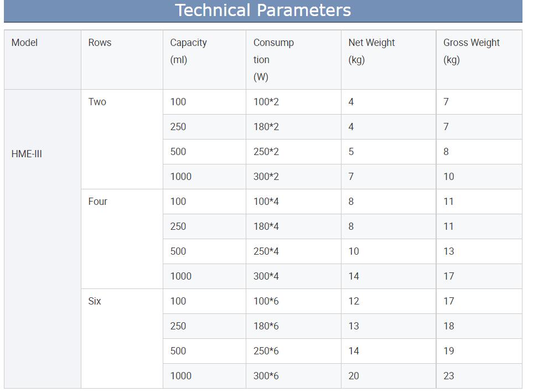This screenshot has height=392, width=533.
Task: Select the Four rows cell
Action: coord(97,202)
